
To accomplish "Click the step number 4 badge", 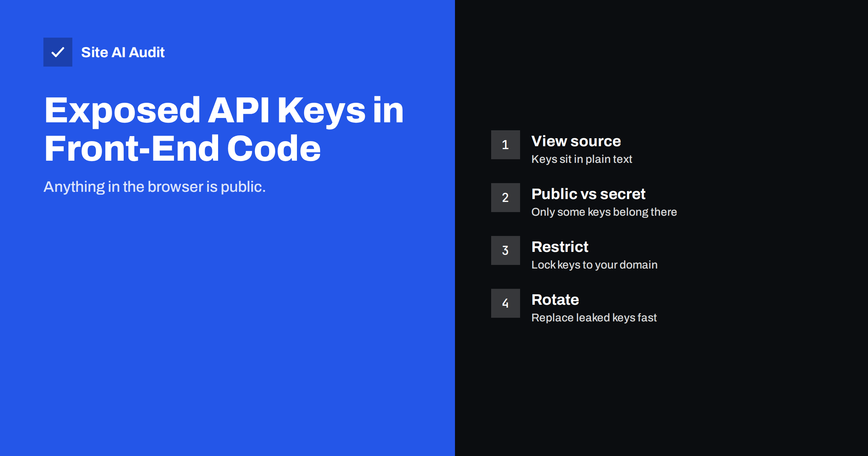I will pos(506,303).
